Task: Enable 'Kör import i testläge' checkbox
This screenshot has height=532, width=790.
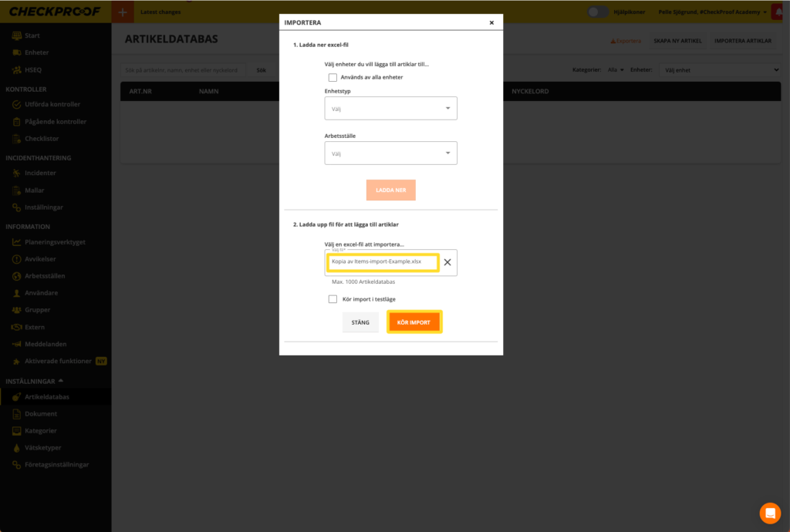Action: coord(333,299)
